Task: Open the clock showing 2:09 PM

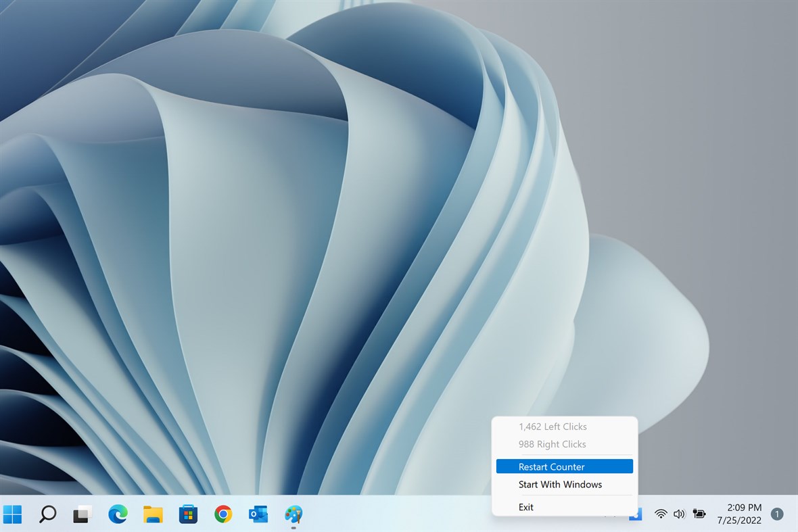Action: coord(739,514)
